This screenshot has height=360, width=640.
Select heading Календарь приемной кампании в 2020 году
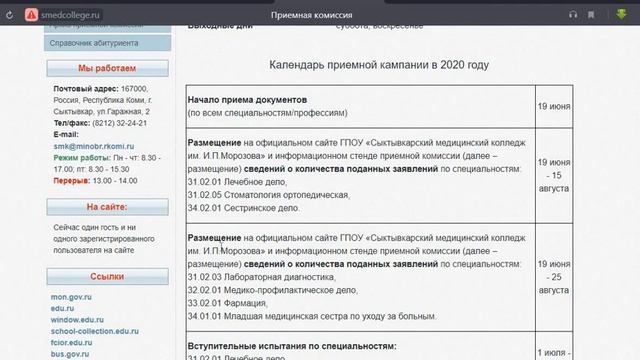click(x=379, y=65)
